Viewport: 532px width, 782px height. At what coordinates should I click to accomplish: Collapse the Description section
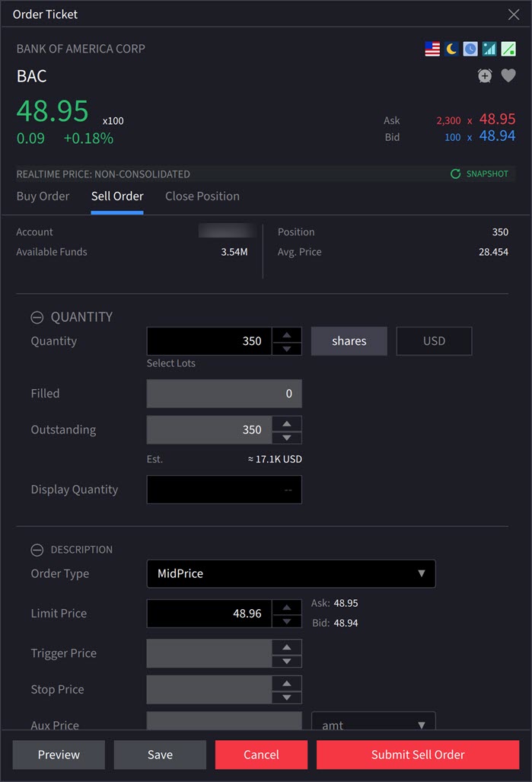(x=37, y=550)
